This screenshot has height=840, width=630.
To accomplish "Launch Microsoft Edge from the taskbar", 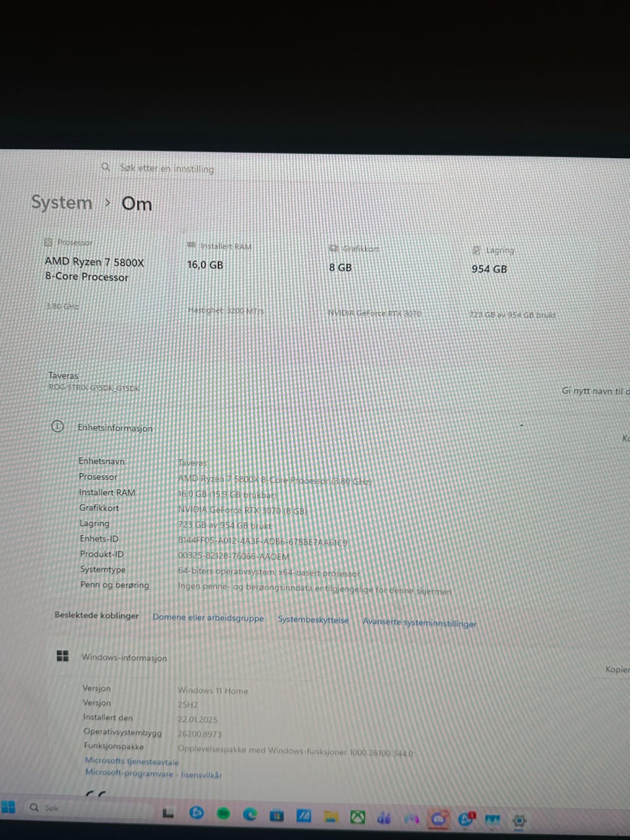I will 250,814.
